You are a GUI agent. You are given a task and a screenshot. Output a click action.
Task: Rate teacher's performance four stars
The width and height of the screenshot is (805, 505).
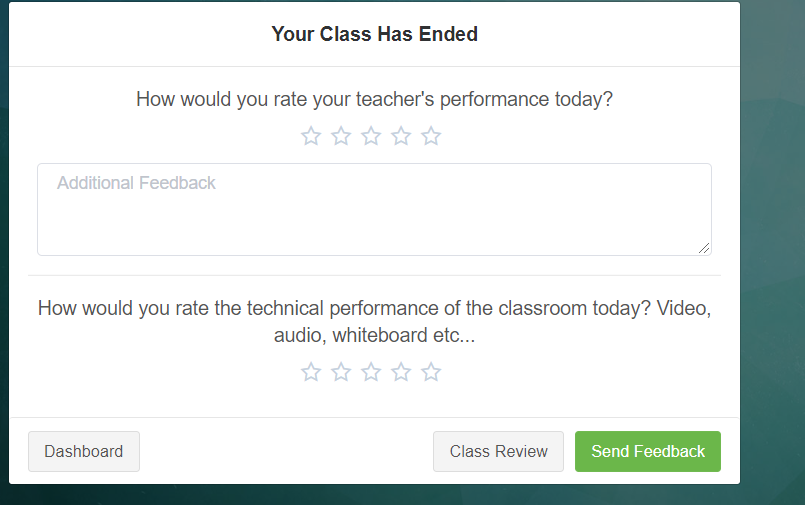point(401,137)
